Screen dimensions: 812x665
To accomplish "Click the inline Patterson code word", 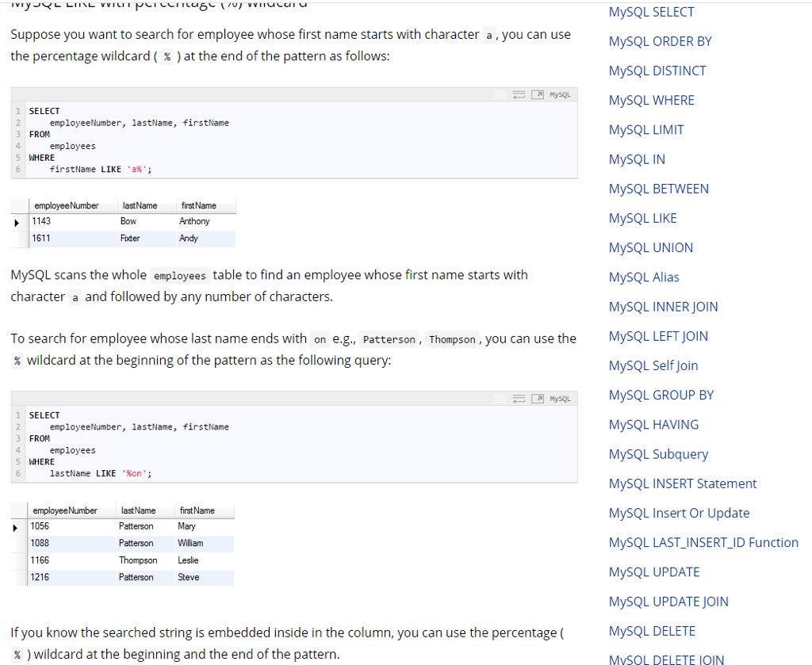I will point(389,339).
